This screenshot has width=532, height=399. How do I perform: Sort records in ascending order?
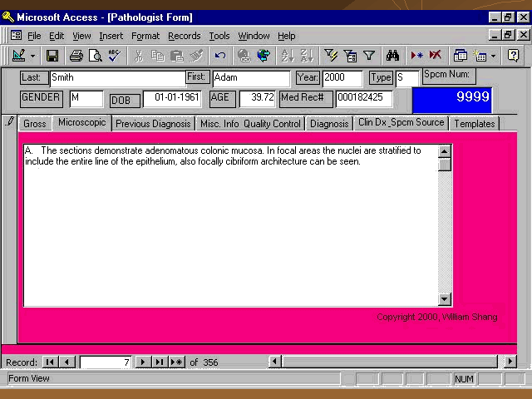288,56
